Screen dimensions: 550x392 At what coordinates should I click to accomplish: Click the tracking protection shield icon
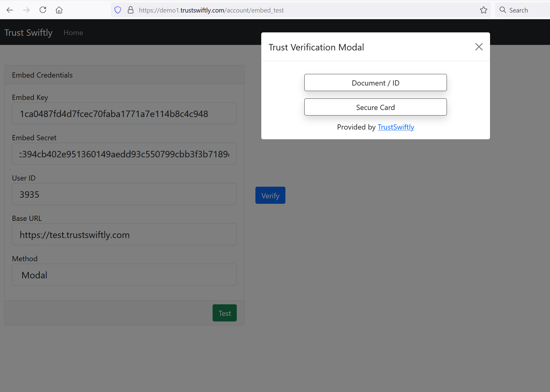(118, 10)
